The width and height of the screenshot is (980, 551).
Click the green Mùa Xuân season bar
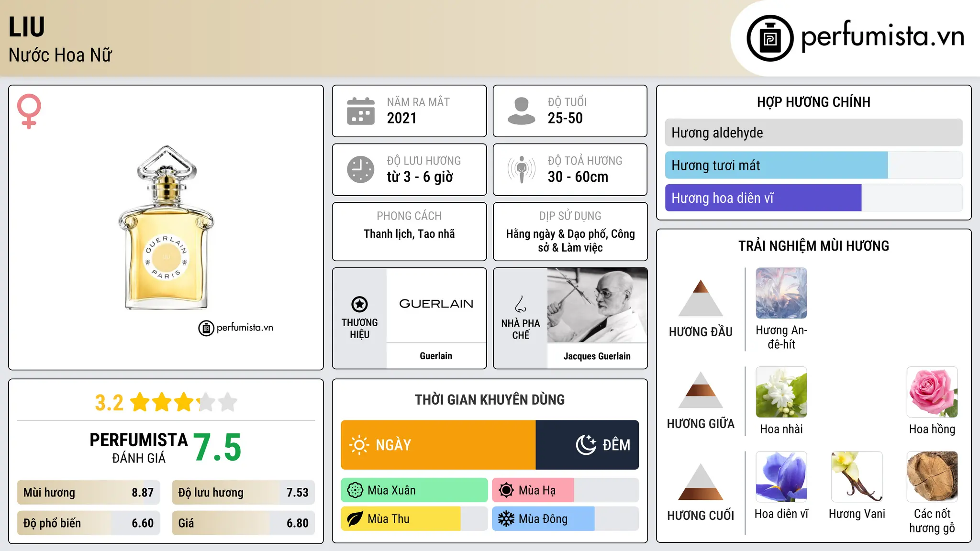click(x=414, y=490)
